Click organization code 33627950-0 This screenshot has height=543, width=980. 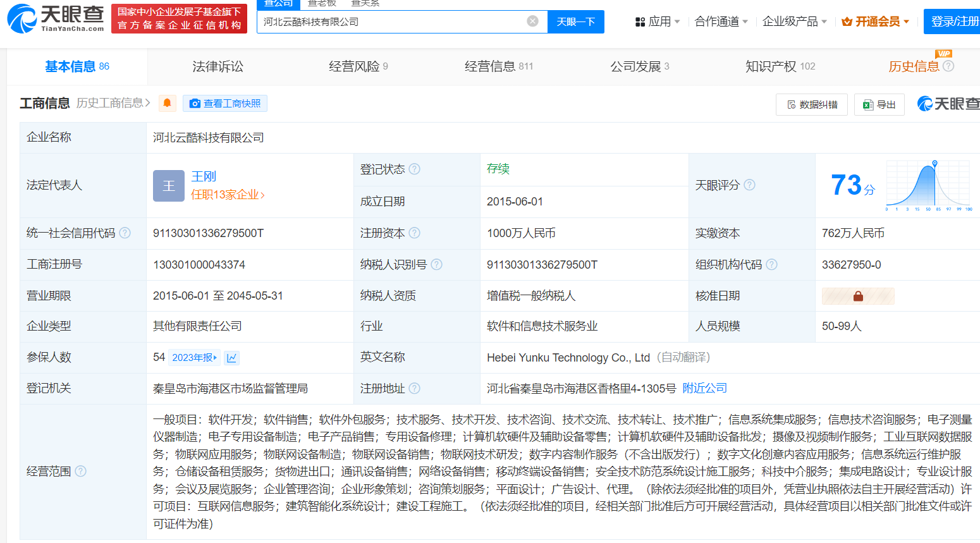[852, 265]
